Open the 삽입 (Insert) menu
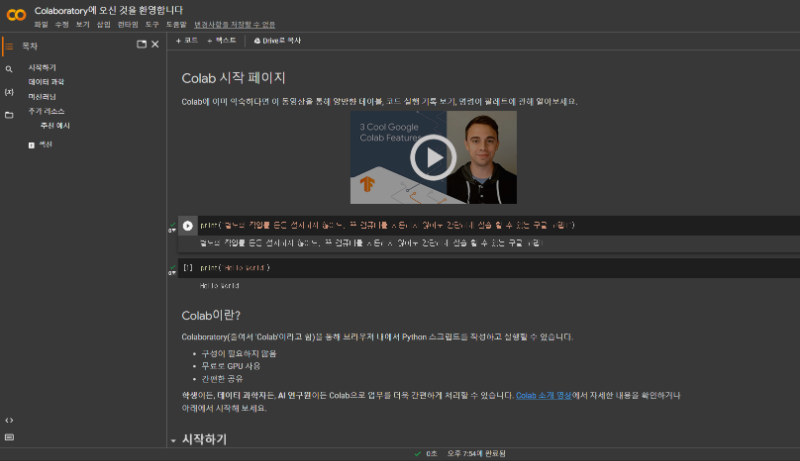800x461 pixels. coord(104,24)
